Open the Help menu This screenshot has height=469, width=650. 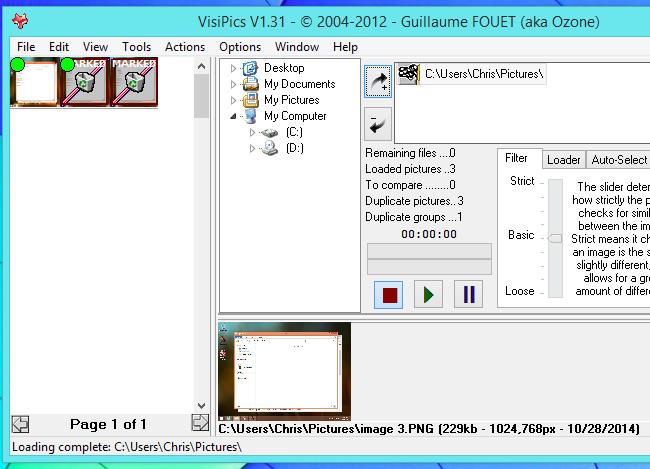click(345, 47)
